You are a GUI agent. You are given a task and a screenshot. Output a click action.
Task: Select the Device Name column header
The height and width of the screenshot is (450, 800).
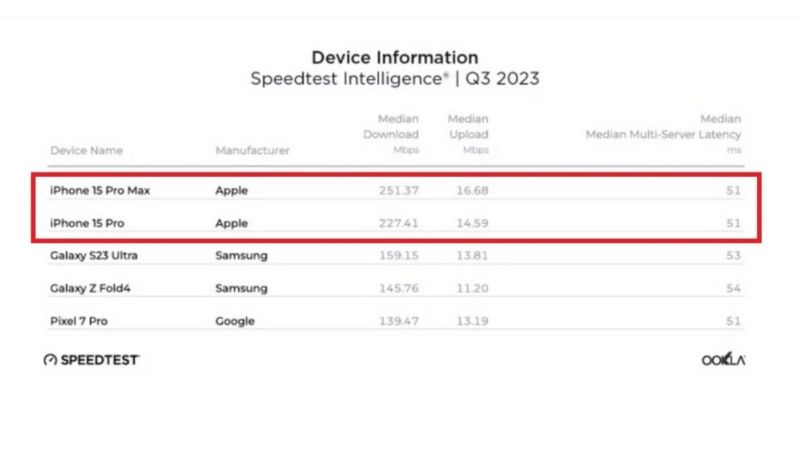pos(86,151)
